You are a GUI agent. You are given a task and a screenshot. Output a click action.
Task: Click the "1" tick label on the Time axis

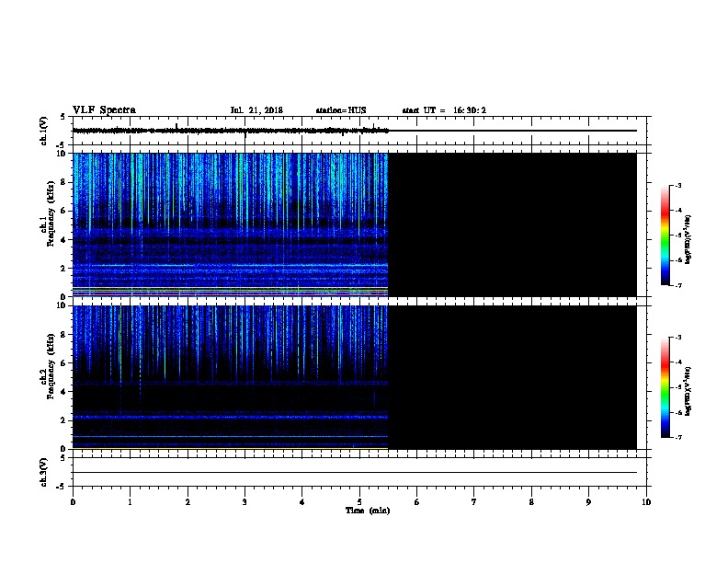130,502
